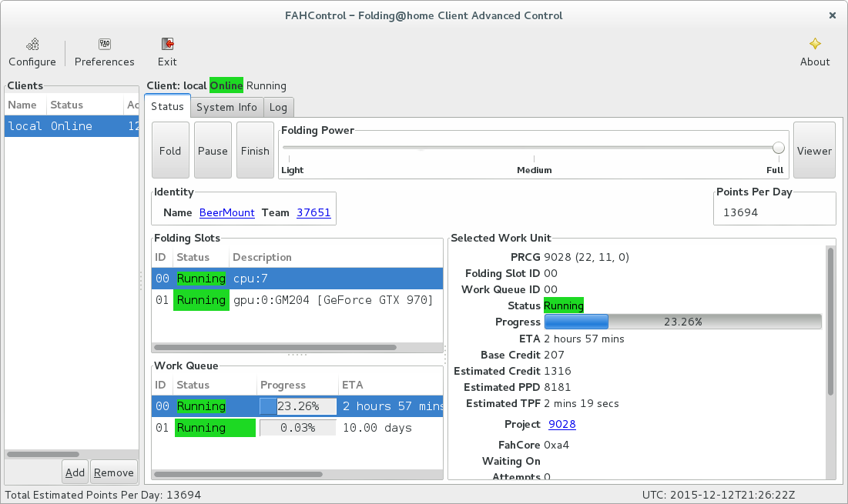This screenshot has height=504, width=848.
Task: Select folding slot 00 cpu:7
Action: pyautogui.click(x=297, y=279)
